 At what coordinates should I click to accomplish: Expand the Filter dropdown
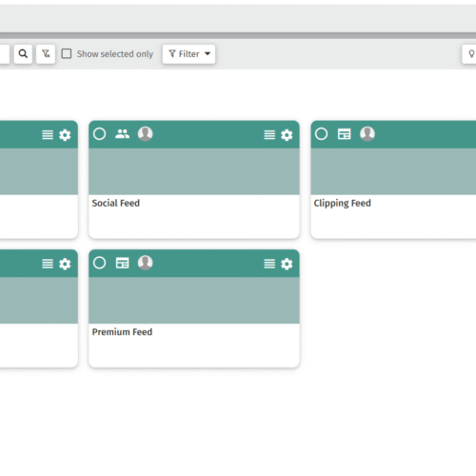[188, 54]
